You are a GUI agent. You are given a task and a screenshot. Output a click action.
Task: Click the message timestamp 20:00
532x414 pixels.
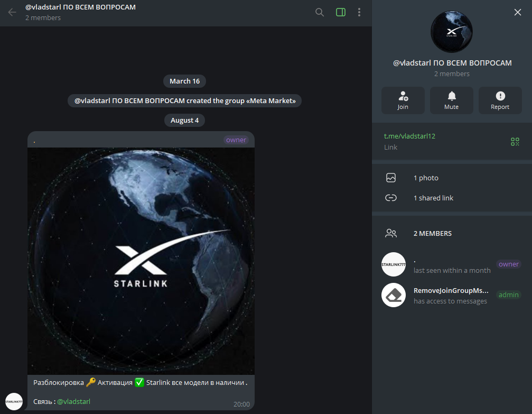[241, 404]
